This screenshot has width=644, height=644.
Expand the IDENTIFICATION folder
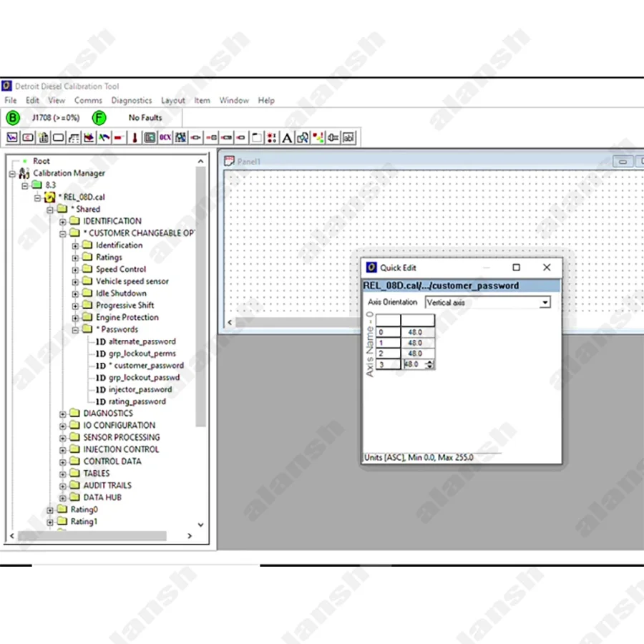62,223
